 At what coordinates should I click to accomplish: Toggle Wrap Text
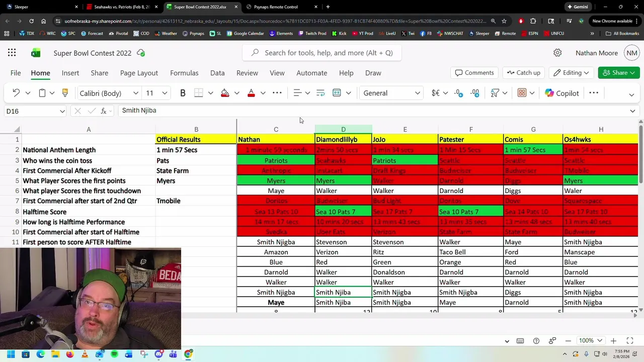pyautogui.click(x=320, y=93)
